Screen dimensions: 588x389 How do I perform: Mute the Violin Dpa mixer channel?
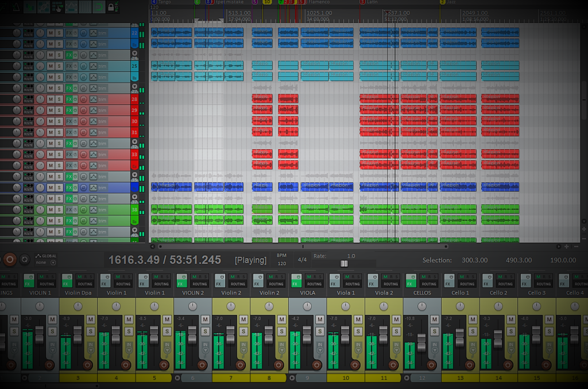click(x=90, y=320)
